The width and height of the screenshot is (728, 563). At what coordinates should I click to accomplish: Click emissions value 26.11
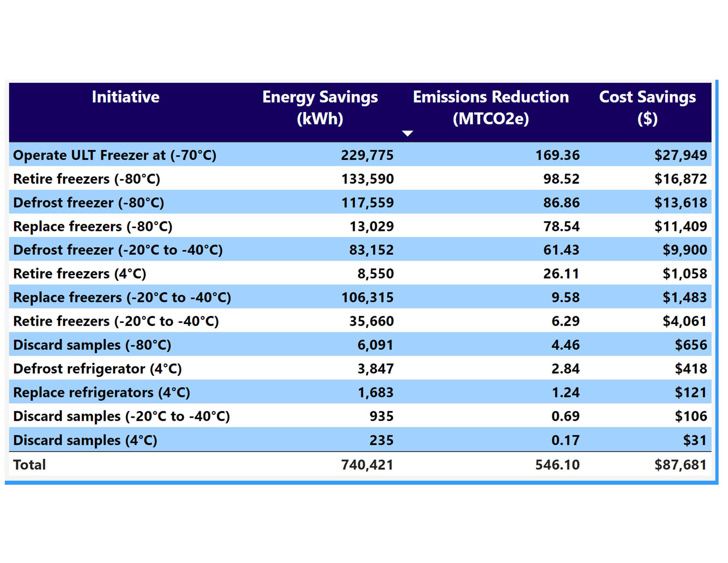point(561,274)
